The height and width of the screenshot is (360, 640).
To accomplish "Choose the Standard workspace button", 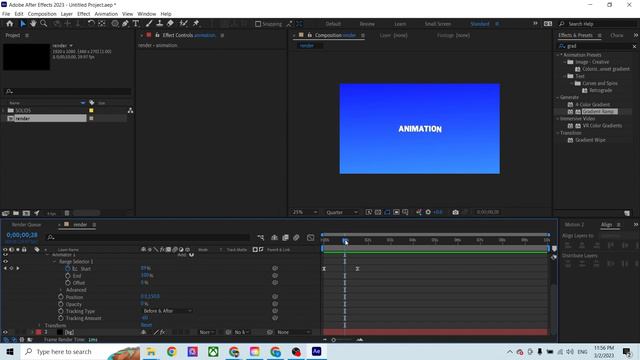I will pyautogui.click(x=480, y=24).
